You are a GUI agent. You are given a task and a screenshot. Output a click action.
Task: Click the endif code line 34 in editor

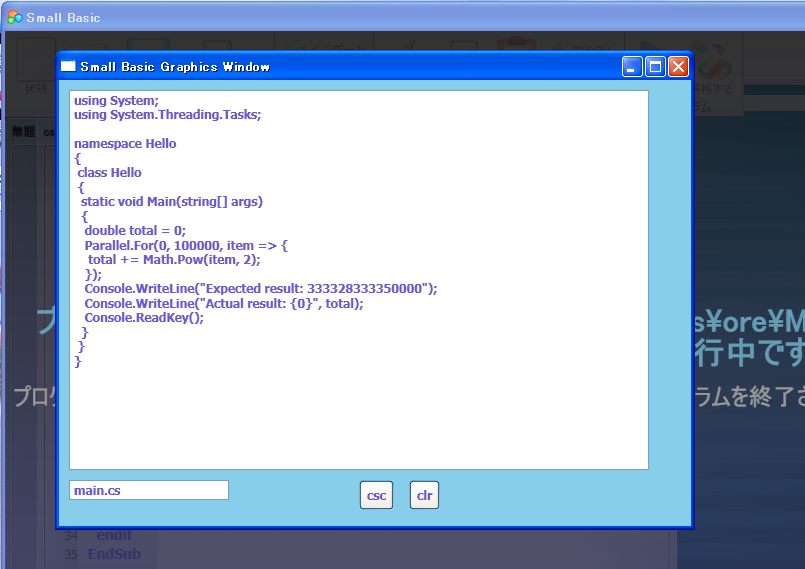click(114, 535)
